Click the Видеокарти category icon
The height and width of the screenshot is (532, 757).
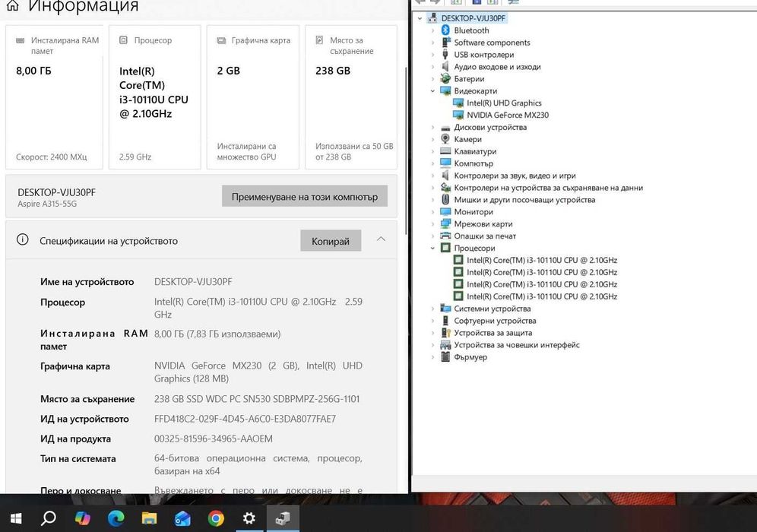pyautogui.click(x=445, y=90)
